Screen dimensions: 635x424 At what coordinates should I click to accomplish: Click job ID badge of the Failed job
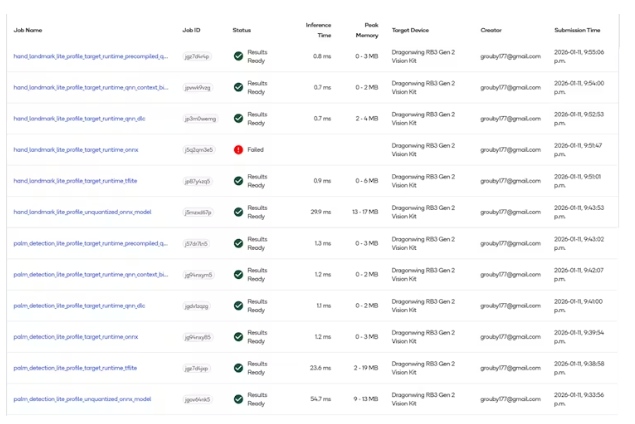coord(198,150)
